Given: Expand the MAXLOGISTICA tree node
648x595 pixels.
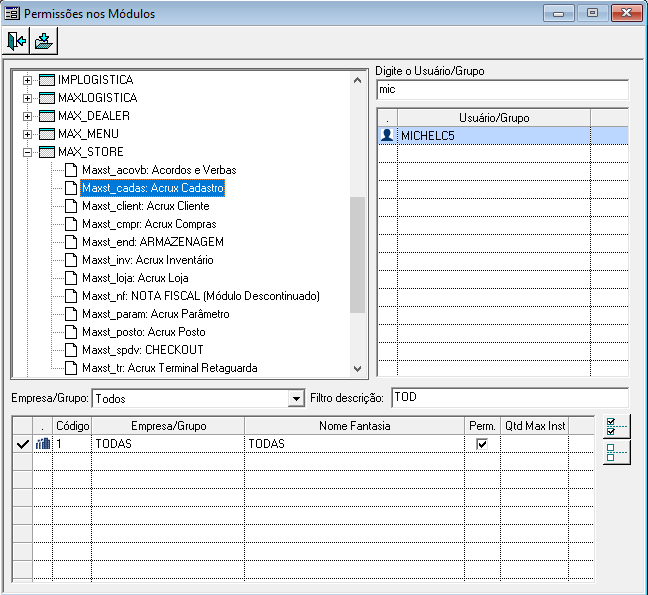Looking at the screenshot, I should pos(27,98).
